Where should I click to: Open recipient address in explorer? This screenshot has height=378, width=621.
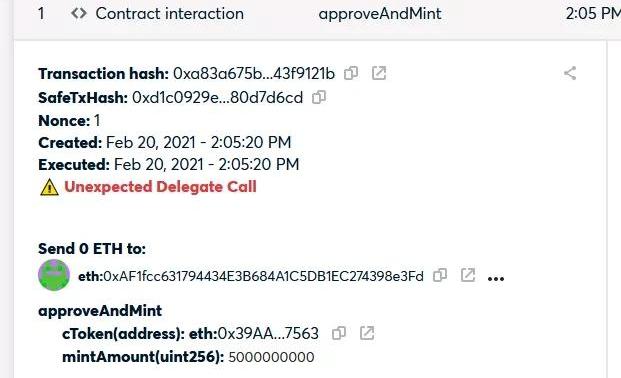tap(468, 275)
